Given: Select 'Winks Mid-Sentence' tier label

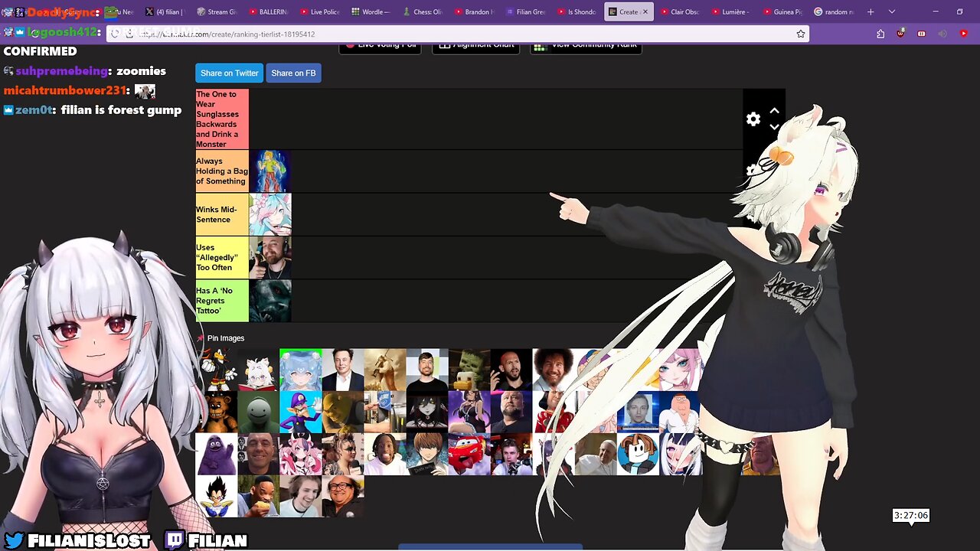Looking at the screenshot, I should [x=222, y=214].
